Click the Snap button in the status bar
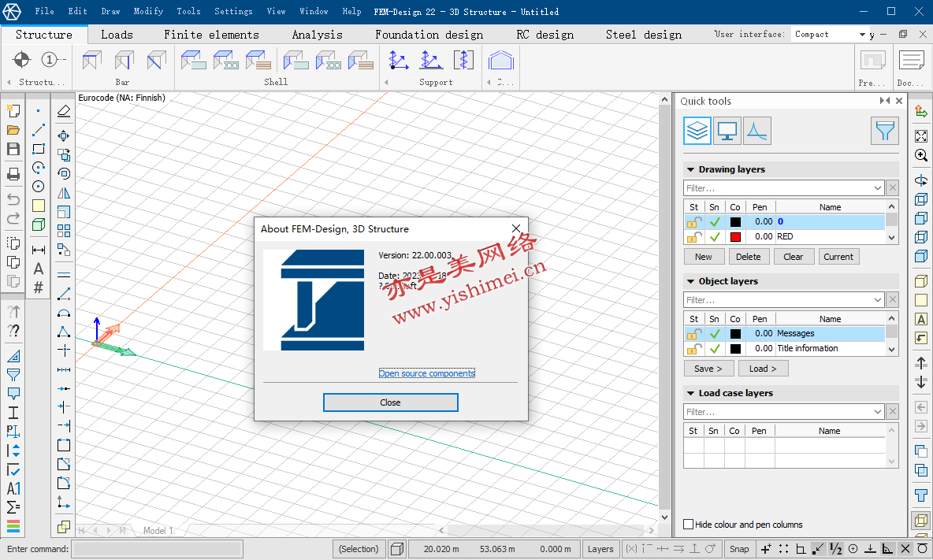 pos(739,549)
